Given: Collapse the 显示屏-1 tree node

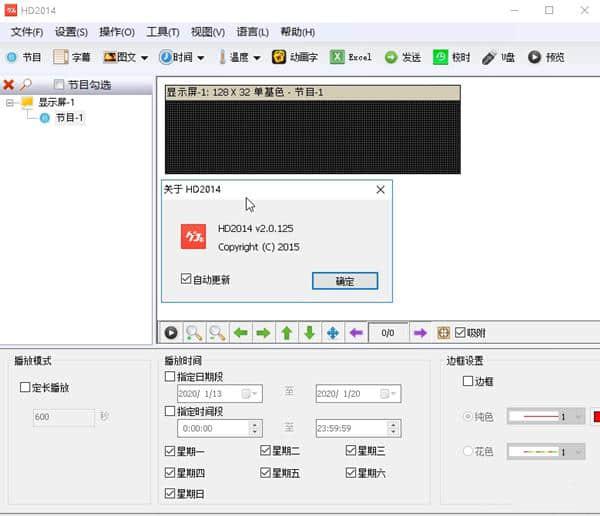Looking at the screenshot, I should [10, 102].
